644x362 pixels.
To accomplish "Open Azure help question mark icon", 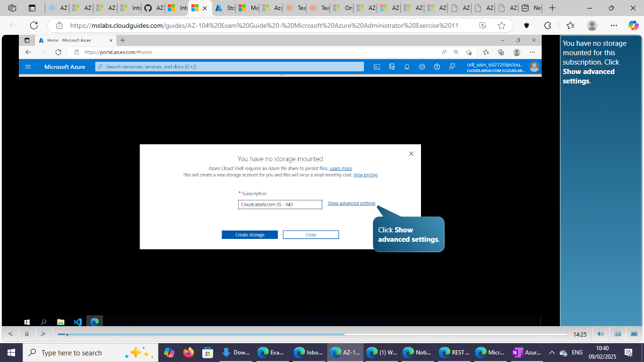I will (x=437, y=67).
